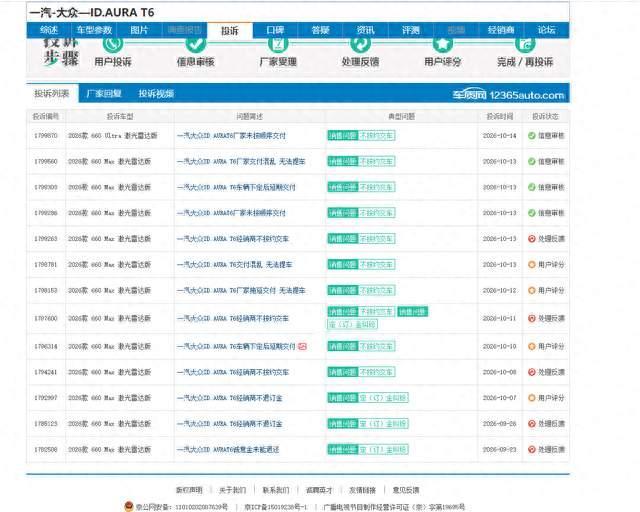Screen dimensions: 640x512
Task: Click the 一汽-大众—ID.AURA T6 page title
Action: [92, 13]
